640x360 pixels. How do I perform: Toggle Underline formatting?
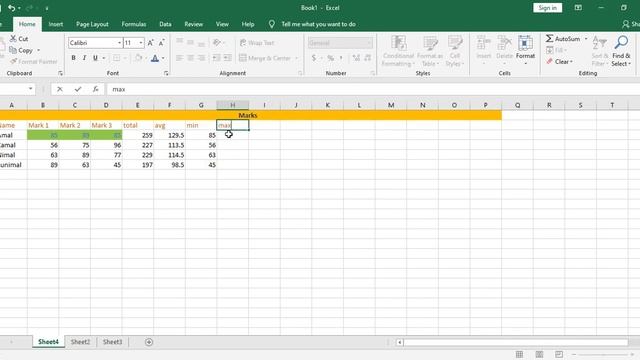click(x=95, y=58)
